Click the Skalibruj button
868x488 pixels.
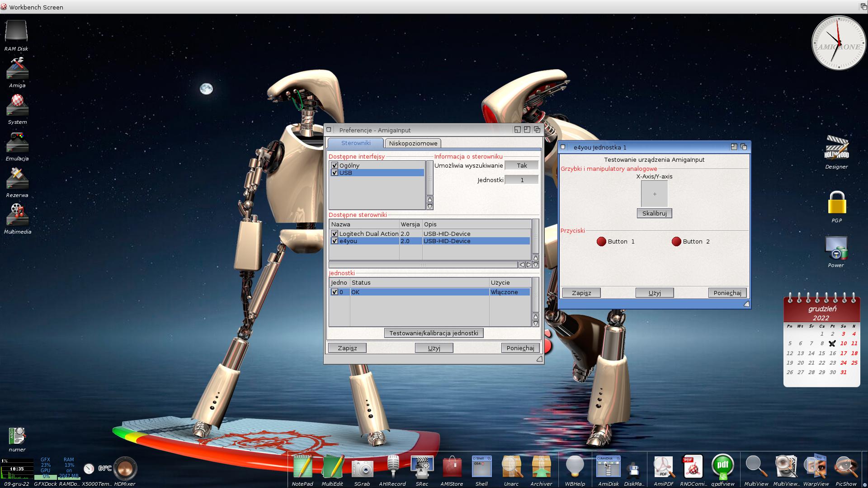[x=654, y=213]
